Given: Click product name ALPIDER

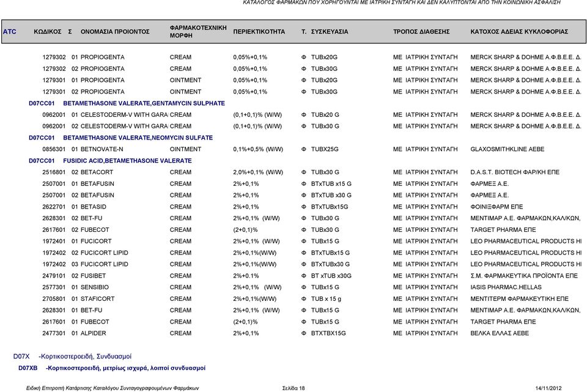Looking at the screenshot, I should pyautogui.click(x=93, y=333).
